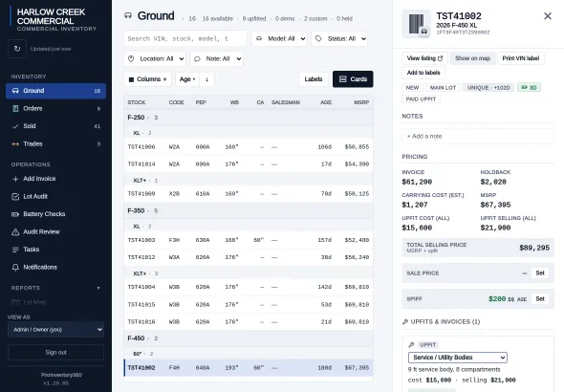Open Sold in sidebar

(55, 126)
